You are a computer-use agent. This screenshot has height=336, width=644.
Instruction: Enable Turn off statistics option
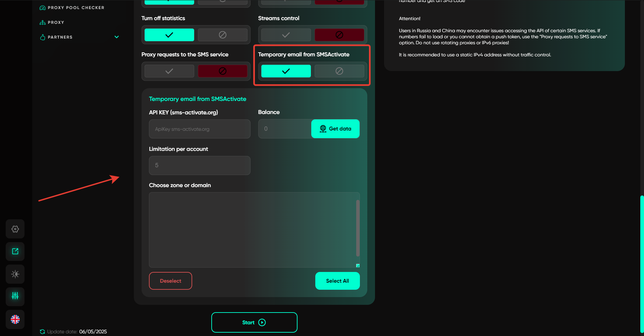(x=169, y=35)
